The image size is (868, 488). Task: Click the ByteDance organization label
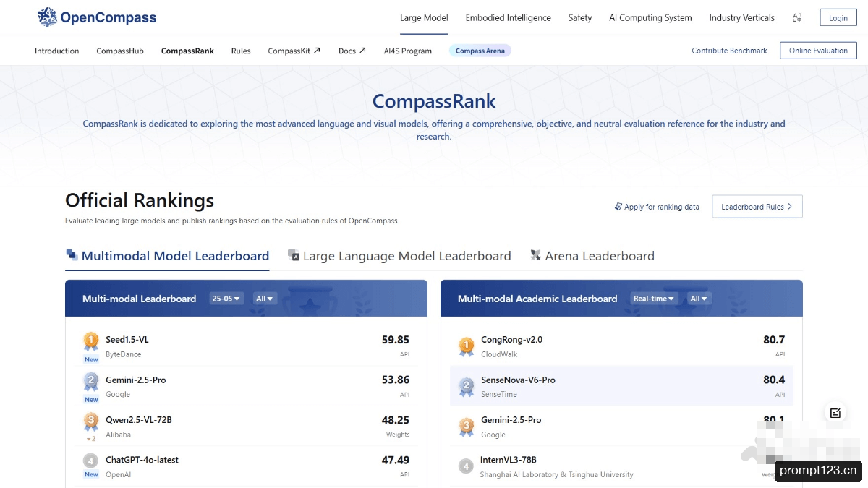pos(123,354)
